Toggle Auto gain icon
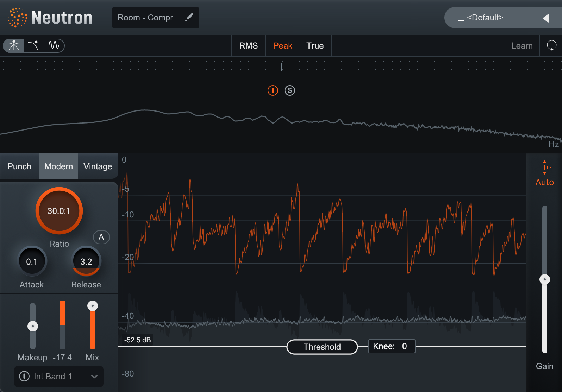The height and width of the screenshot is (392, 562). coord(545,167)
